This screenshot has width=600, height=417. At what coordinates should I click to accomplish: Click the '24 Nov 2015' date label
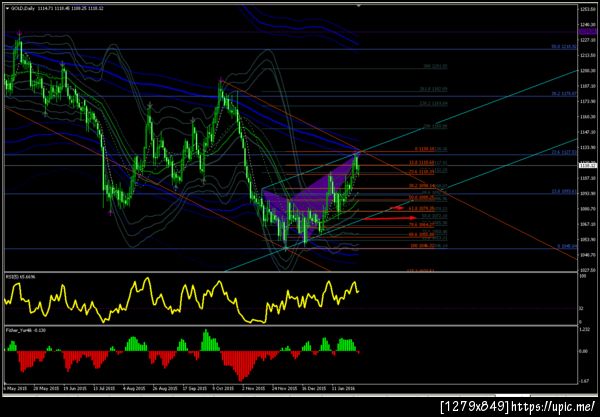(x=284, y=388)
